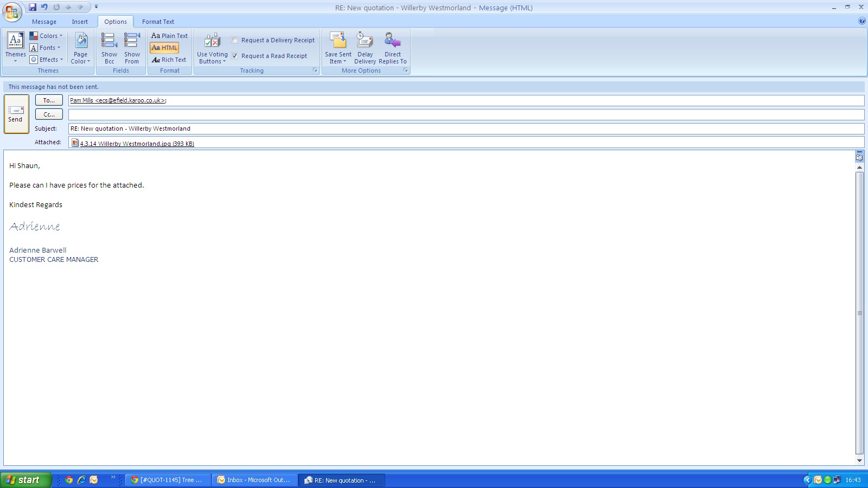Open the More Options dialog launcher
The image size is (868, 488).
405,70
